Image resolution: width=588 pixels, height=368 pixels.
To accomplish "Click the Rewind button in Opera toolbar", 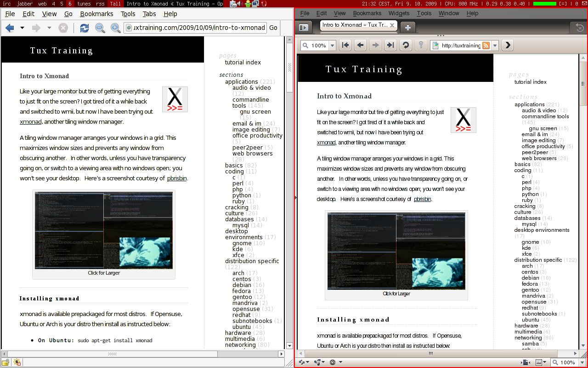I will [345, 45].
